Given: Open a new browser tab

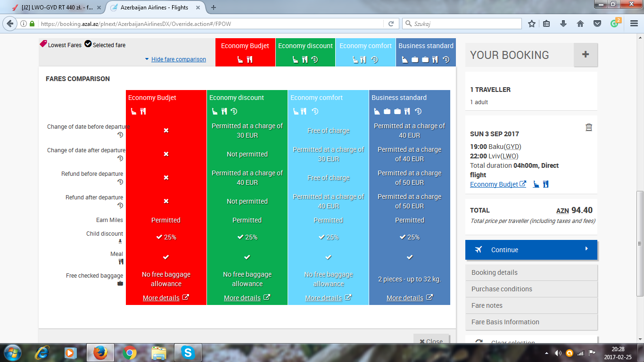Looking at the screenshot, I should click(214, 7).
